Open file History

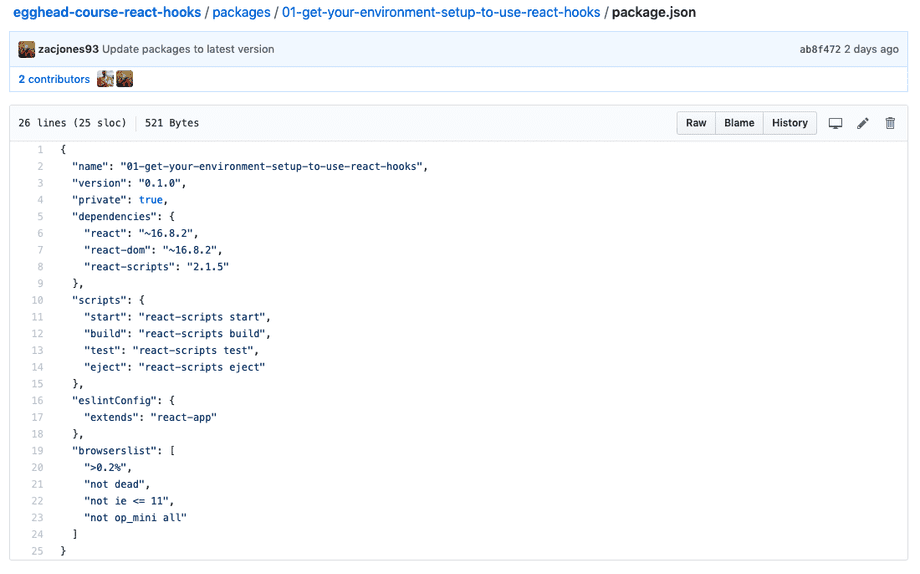790,123
